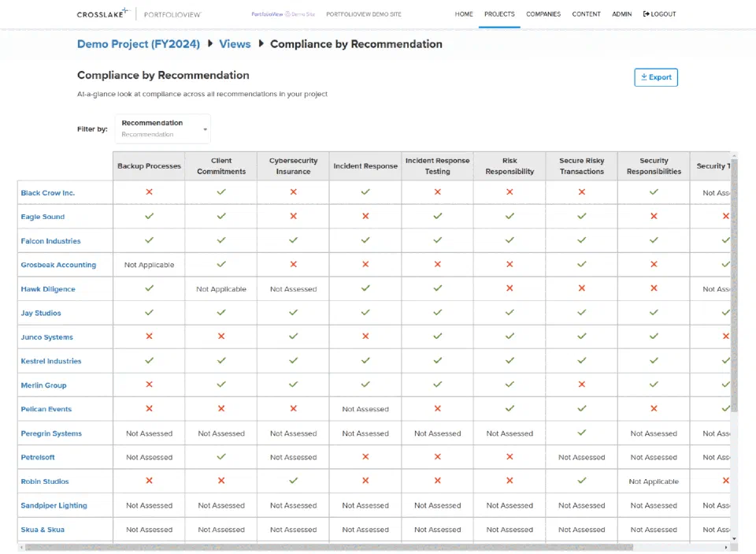Click the Export download button

tap(656, 77)
